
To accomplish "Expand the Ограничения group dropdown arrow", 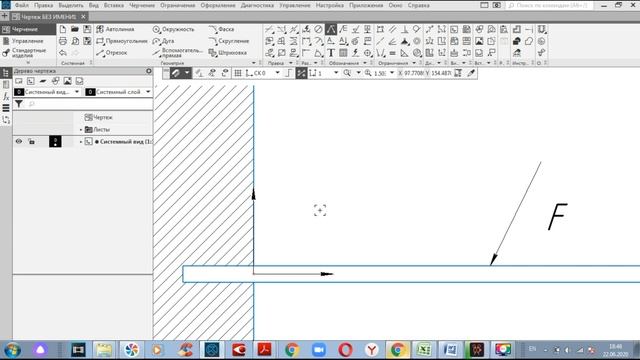I will pos(414,63).
